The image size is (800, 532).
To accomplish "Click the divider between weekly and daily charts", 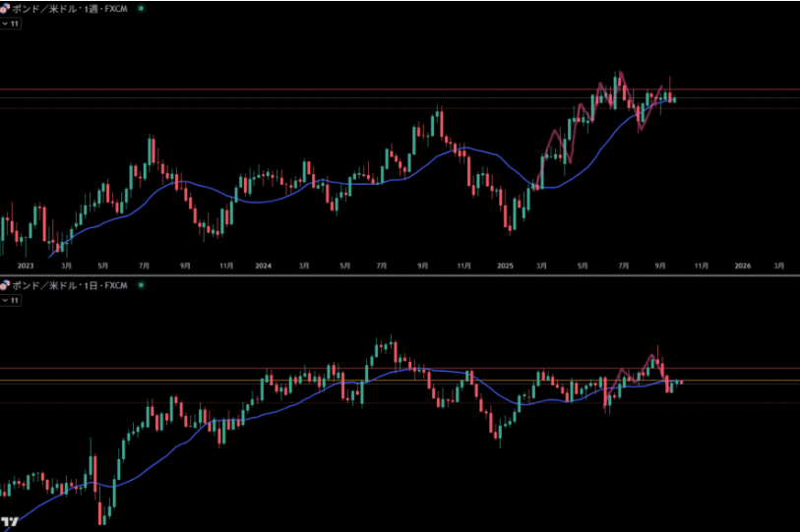I will coord(400,276).
